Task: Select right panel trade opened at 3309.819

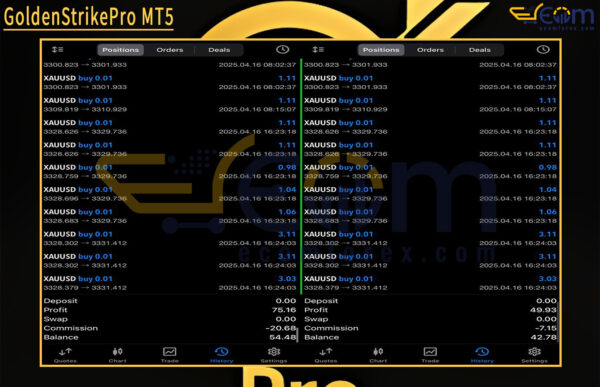Action: coord(430,105)
